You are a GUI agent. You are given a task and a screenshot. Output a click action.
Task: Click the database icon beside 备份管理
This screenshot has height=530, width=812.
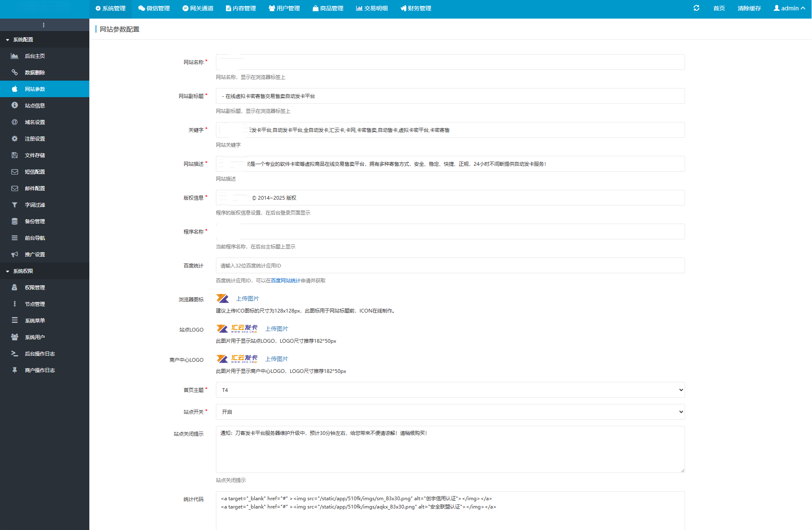click(x=14, y=222)
